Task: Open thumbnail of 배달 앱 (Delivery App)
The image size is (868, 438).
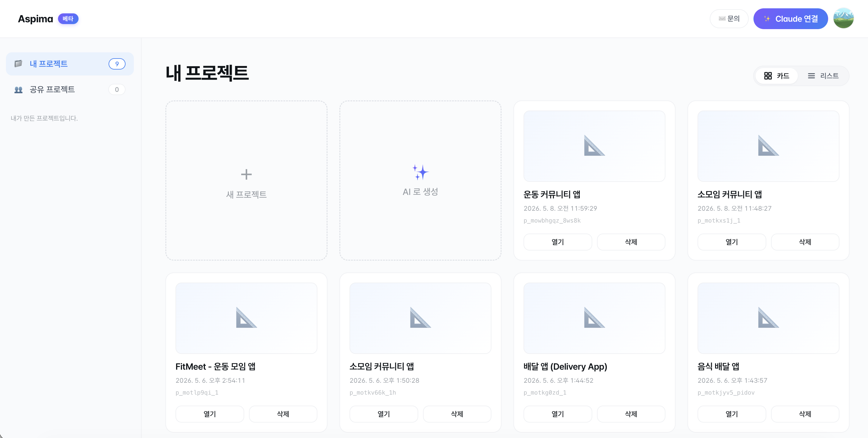Action: pos(594,318)
